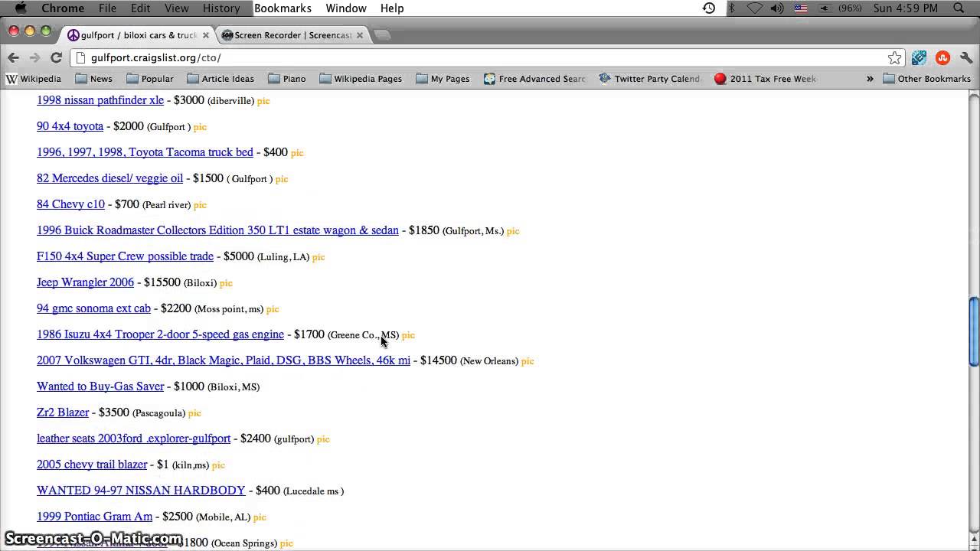Image resolution: width=980 pixels, height=551 pixels.
Task: Open Twitter Party Calendar bookmark
Action: (x=650, y=79)
